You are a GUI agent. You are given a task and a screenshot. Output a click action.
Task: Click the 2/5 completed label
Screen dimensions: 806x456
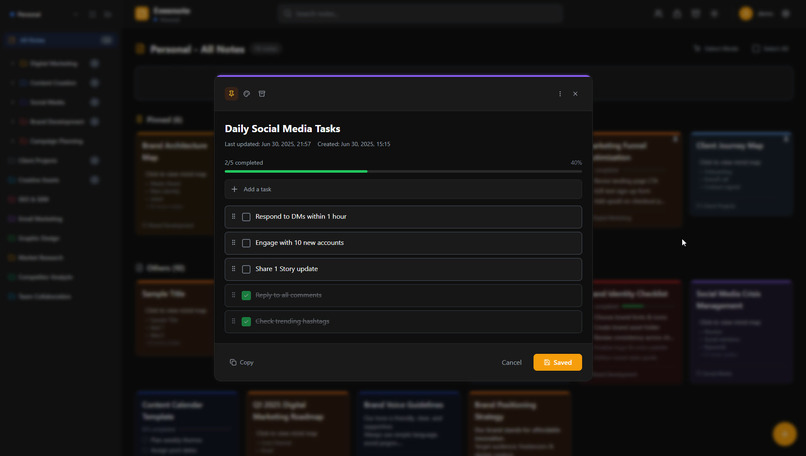tap(244, 162)
